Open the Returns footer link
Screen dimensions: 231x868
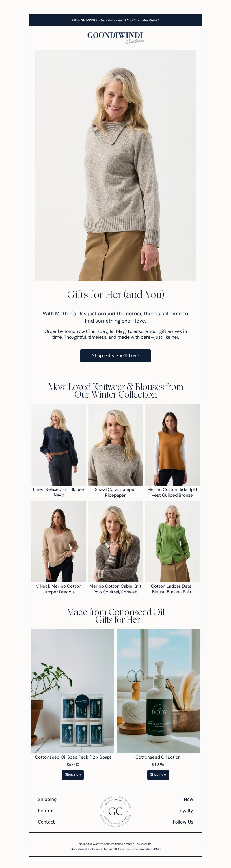46,811
